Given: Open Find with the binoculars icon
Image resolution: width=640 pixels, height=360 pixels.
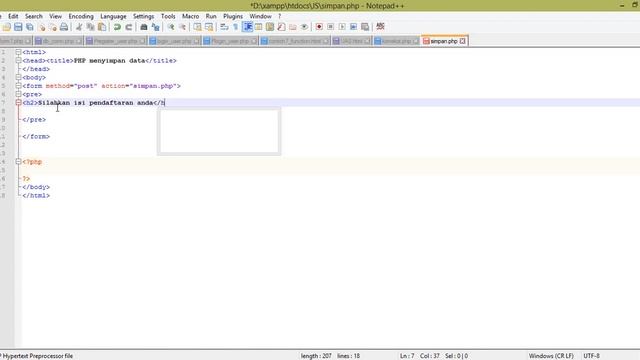Looking at the screenshot, I should 144,27.
